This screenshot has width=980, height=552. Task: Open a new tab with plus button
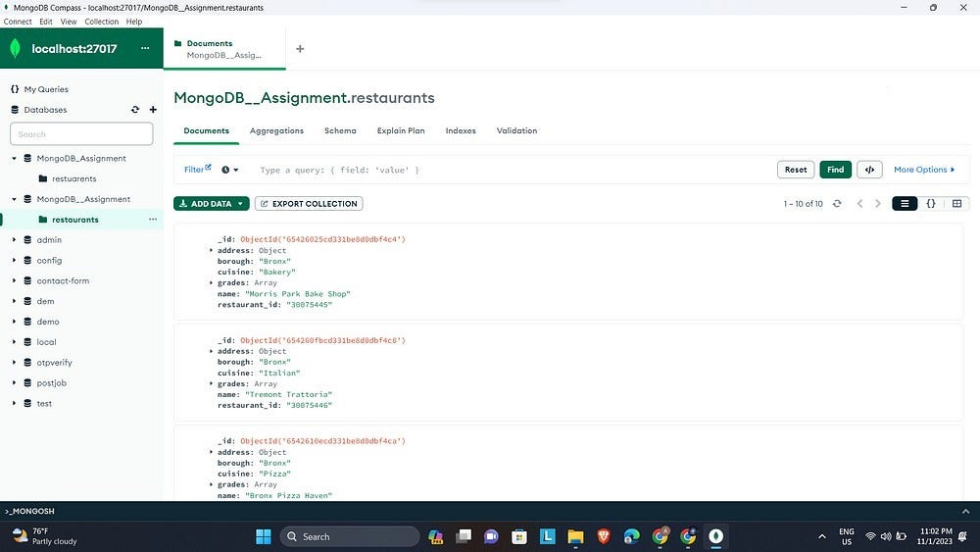300,49
